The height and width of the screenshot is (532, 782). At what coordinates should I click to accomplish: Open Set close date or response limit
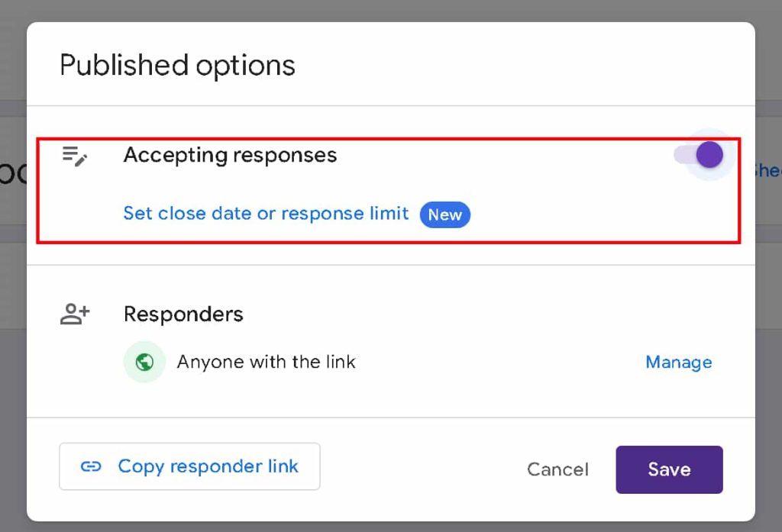coord(266,214)
